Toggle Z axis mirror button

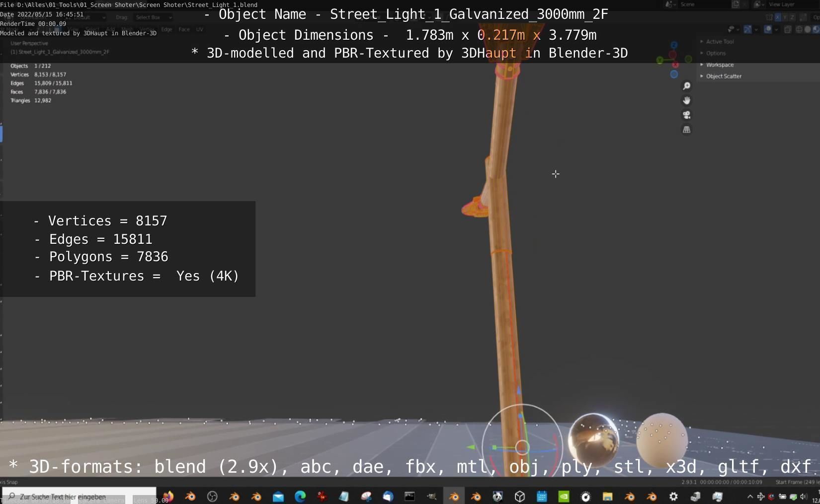click(793, 17)
